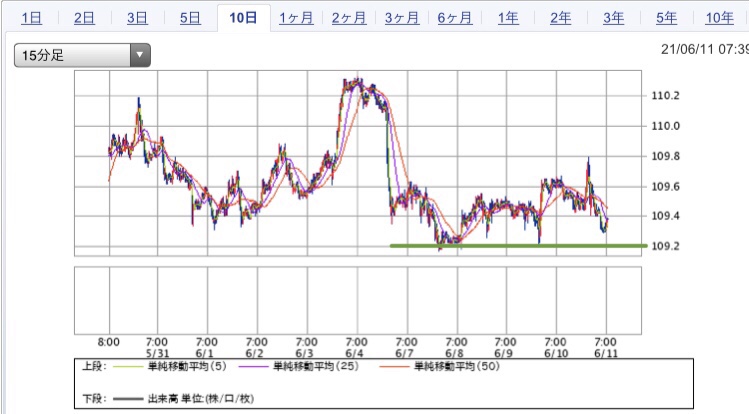Viewport: 749px width, 414px height.
Task: Select the active 10日 tab
Action: click(243, 18)
